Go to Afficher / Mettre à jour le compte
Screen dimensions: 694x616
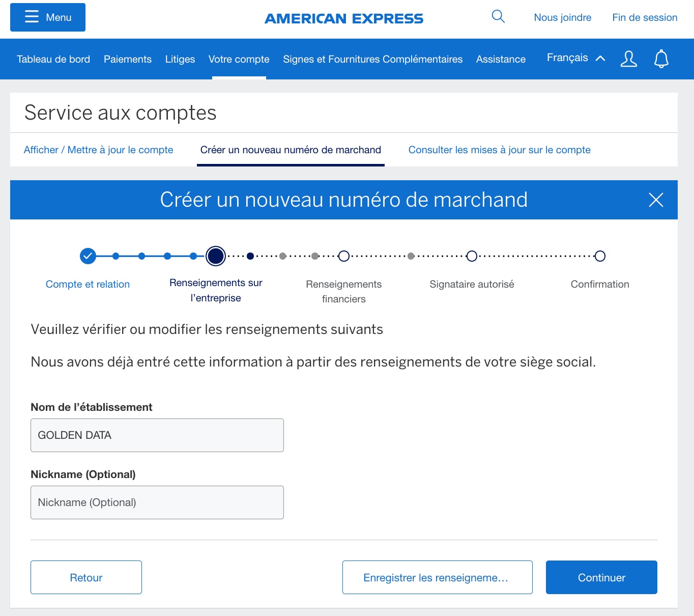98,150
